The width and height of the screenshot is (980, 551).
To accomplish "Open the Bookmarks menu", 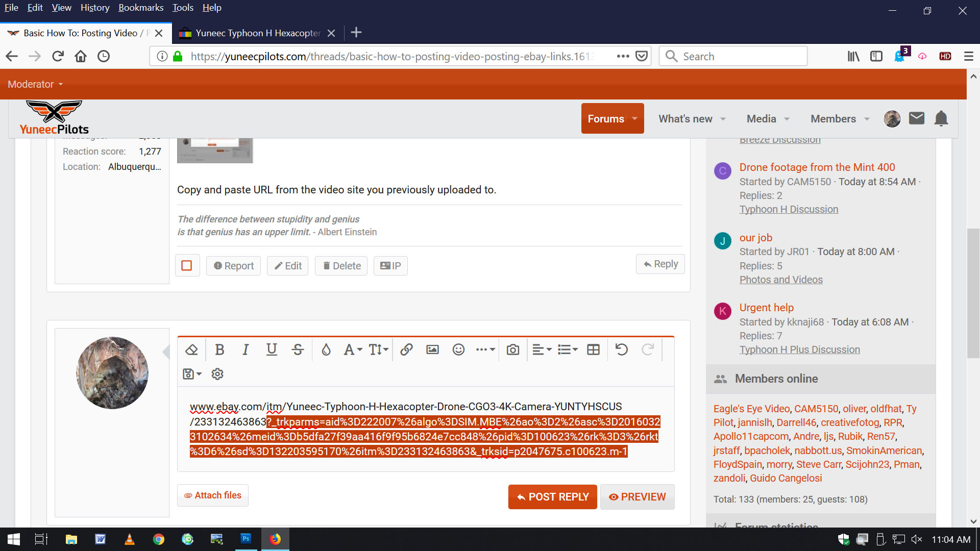I will pos(141,8).
